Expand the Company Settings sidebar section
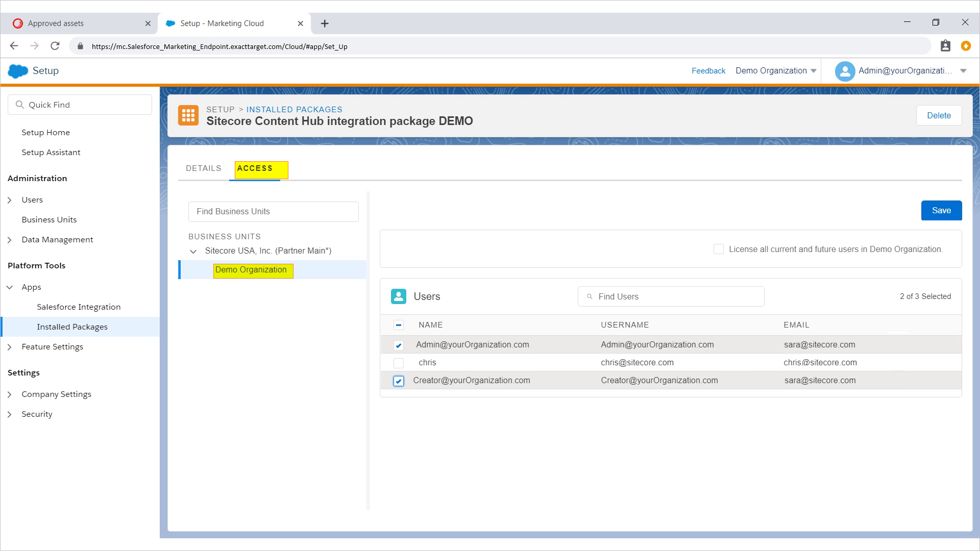The image size is (980, 551). 9,394
